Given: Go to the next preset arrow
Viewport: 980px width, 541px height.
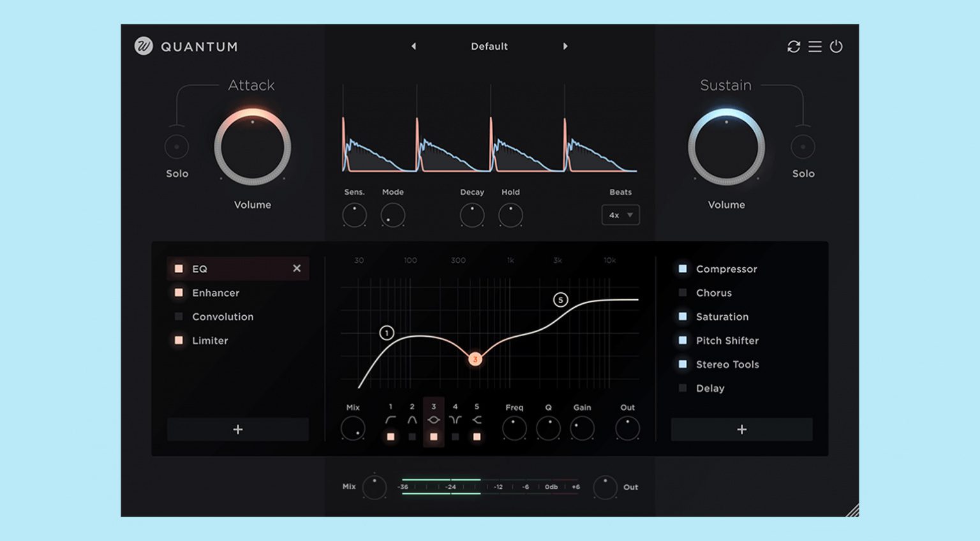Looking at the screenshot, I should 565,47.
